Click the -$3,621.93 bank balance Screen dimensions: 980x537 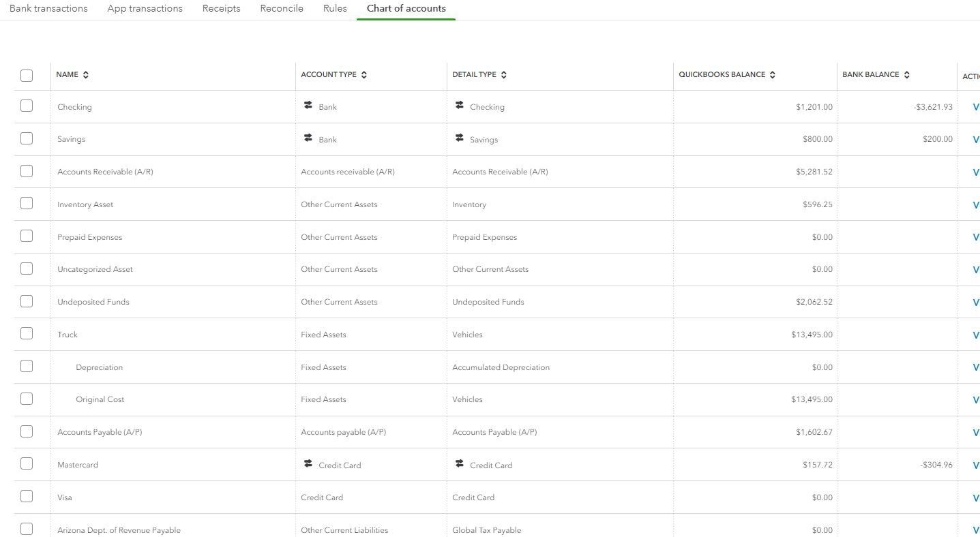(x=933, y=107)
